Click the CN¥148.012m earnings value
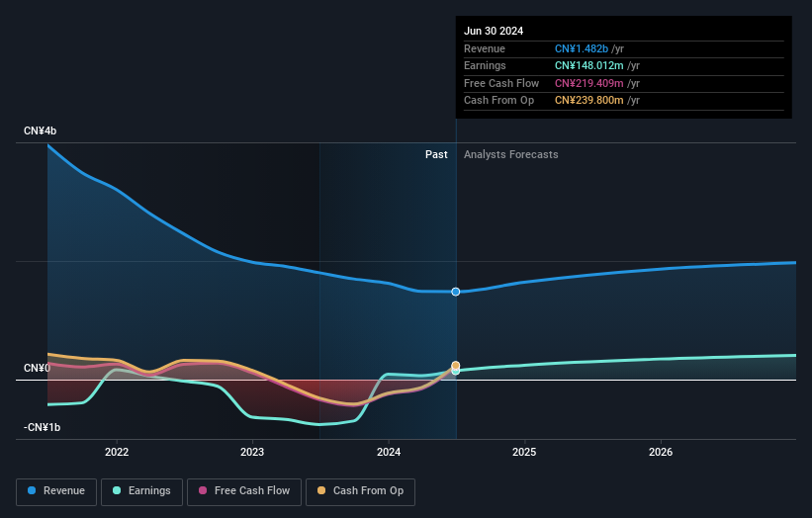This screenshot has width=812, height=518. pyautogui.click(x=589, y=65)
